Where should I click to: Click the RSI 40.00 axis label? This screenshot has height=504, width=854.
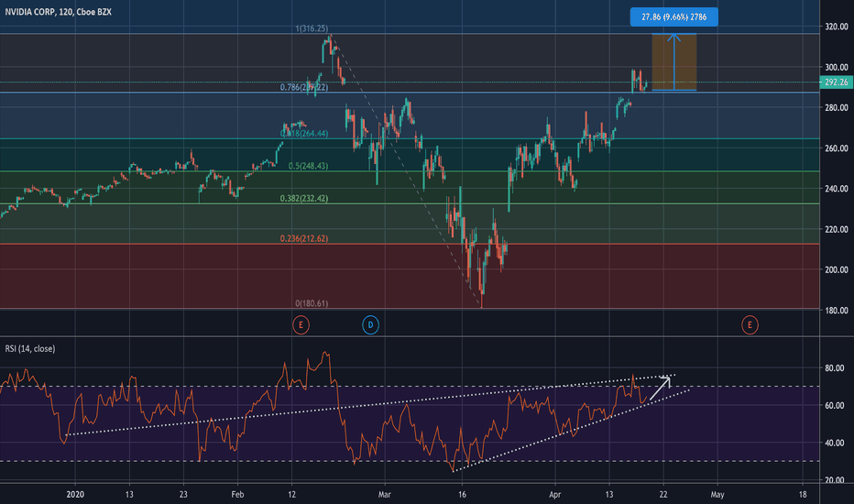pos(835,443)
